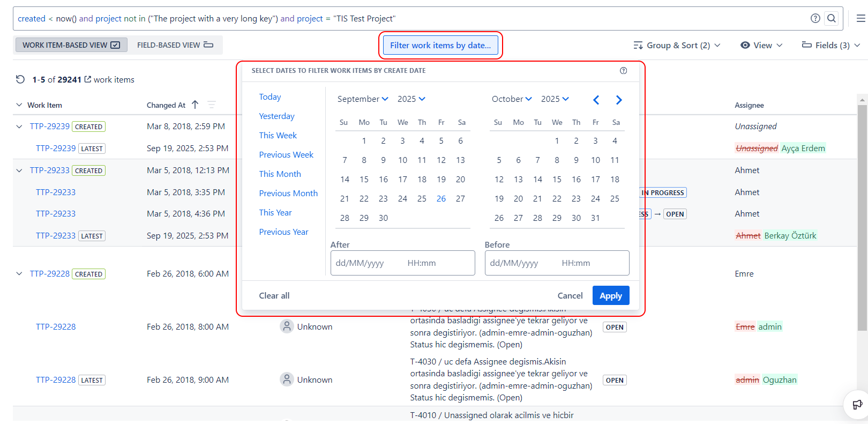Click the search magnifier icon in query bar
The height and width of the screenshot is (424, 868).
[831, 18]
